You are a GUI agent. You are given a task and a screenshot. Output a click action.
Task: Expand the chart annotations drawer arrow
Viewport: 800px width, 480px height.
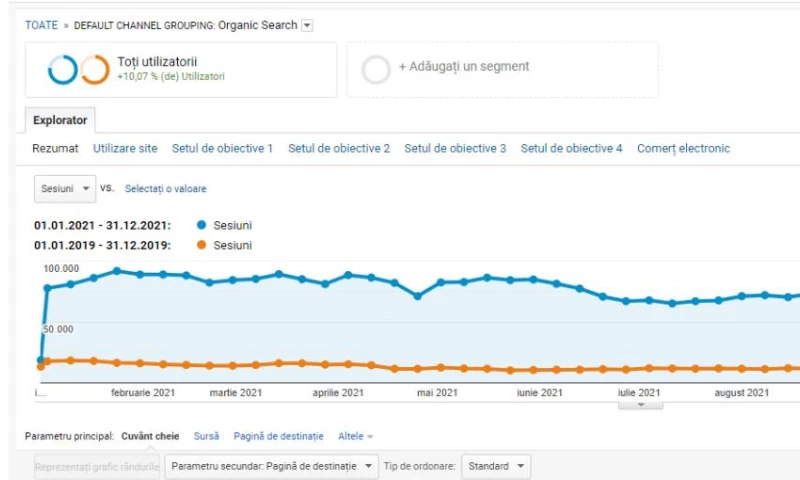(641, 405)
